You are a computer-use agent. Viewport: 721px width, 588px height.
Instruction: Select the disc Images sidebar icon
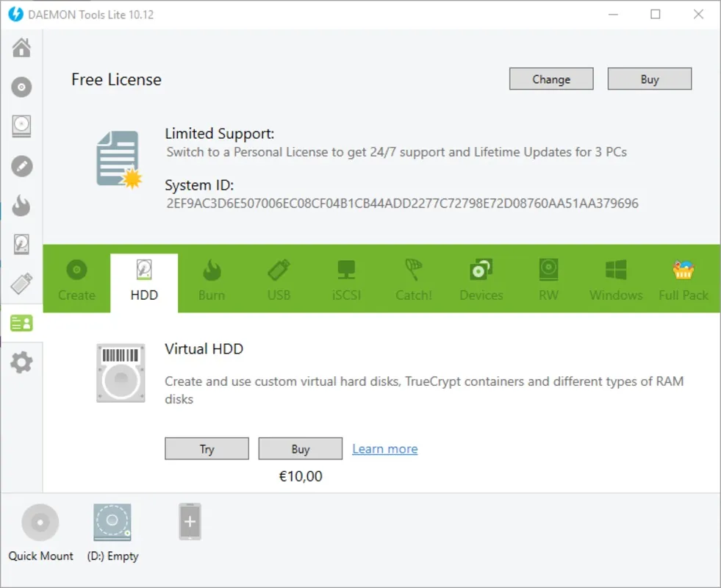21,87
